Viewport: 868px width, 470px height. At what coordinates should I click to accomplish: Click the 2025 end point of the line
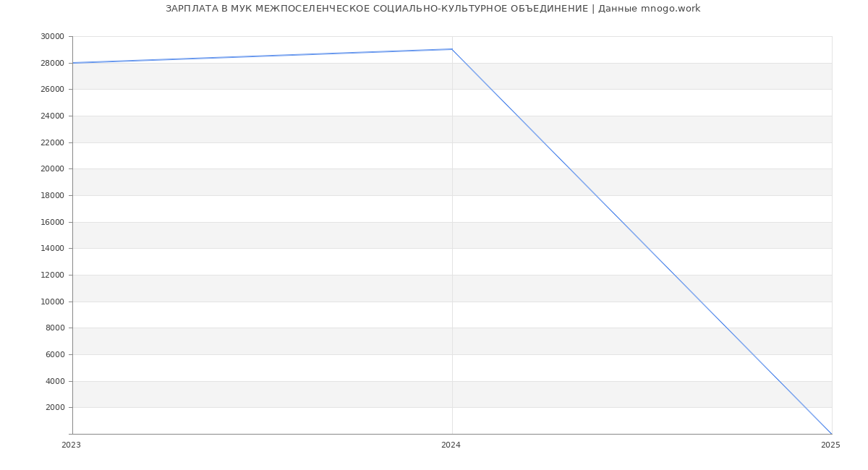(x=831, y=434)
